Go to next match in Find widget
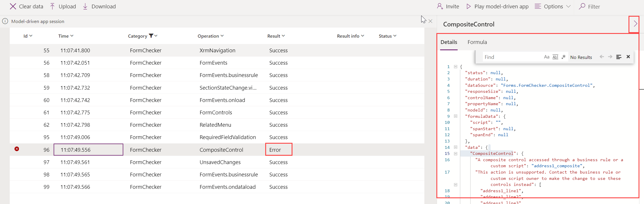 (x=610, y=57)
